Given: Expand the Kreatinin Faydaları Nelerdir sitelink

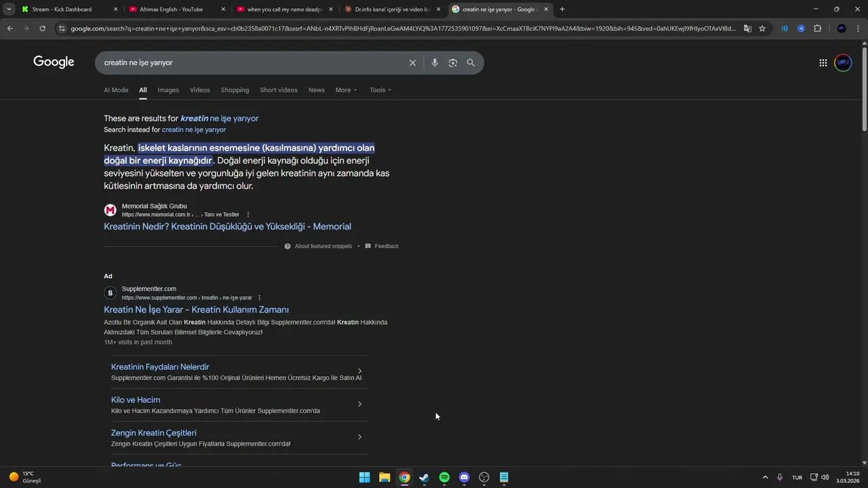Looking at the screenshot, I should pyautogui.click(x=359, y=371).
